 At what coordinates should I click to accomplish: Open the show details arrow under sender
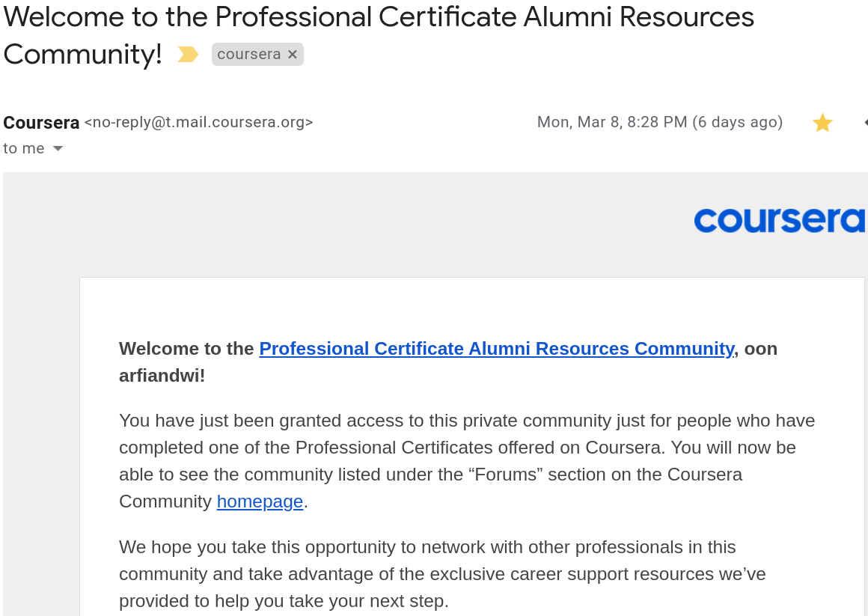tap(58, 148)
